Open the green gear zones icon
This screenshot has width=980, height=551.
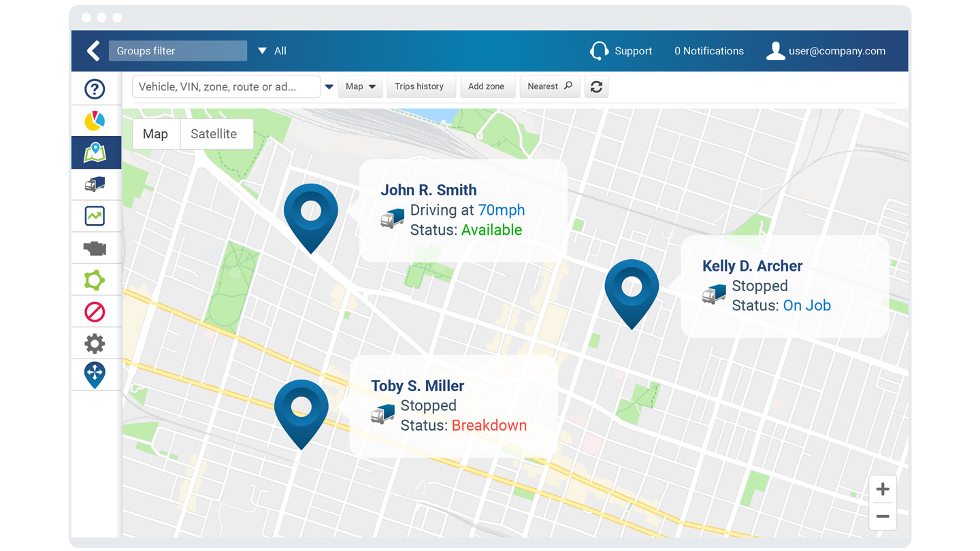pos(95,280)
